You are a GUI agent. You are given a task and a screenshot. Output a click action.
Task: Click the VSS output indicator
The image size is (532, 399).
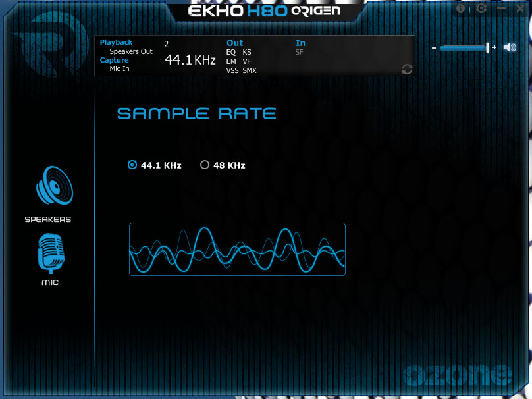pos(232,70)
